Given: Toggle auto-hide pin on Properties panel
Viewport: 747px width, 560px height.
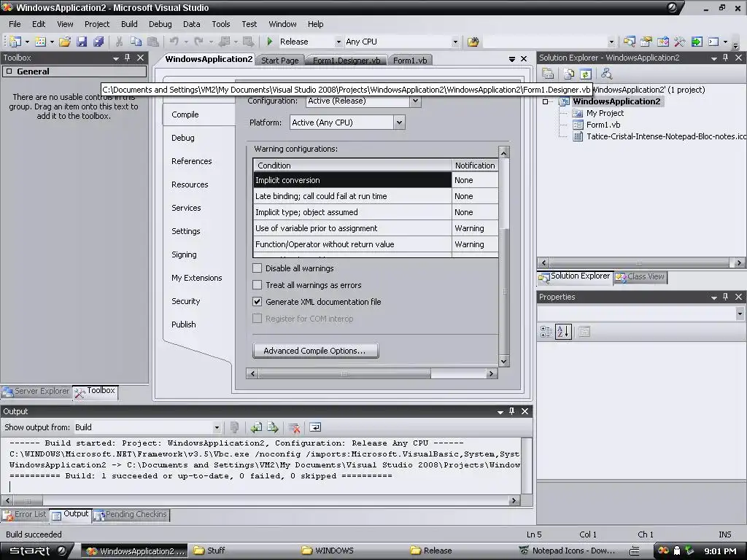Looking at the screenshot, I should click(x=726, y=297).
